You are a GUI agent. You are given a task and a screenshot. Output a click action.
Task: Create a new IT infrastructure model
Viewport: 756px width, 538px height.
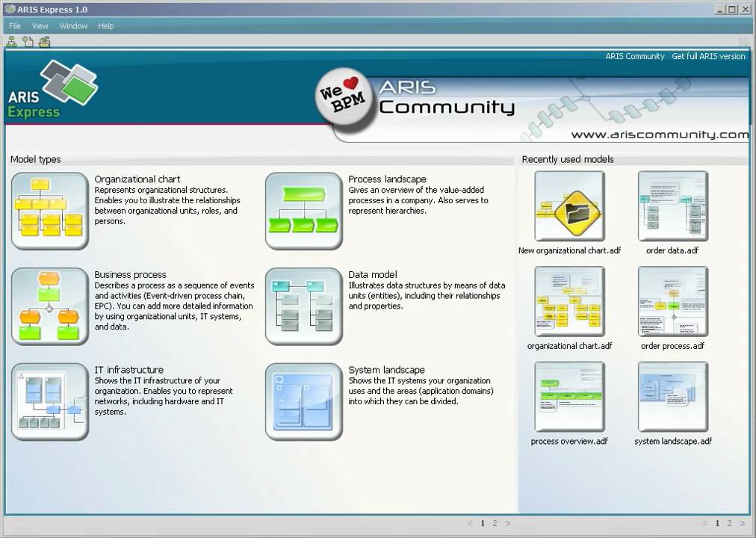(x=49, y=402)
